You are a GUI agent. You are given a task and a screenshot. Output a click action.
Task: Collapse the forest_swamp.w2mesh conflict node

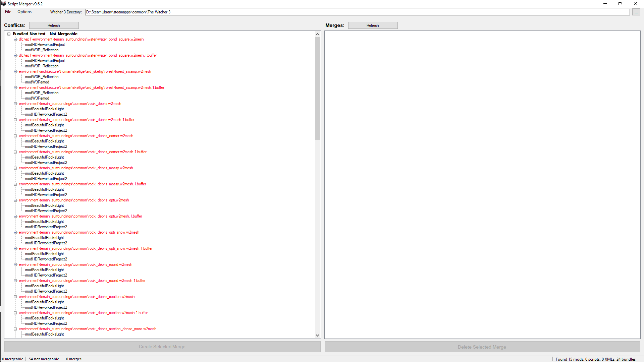[15, 71]
